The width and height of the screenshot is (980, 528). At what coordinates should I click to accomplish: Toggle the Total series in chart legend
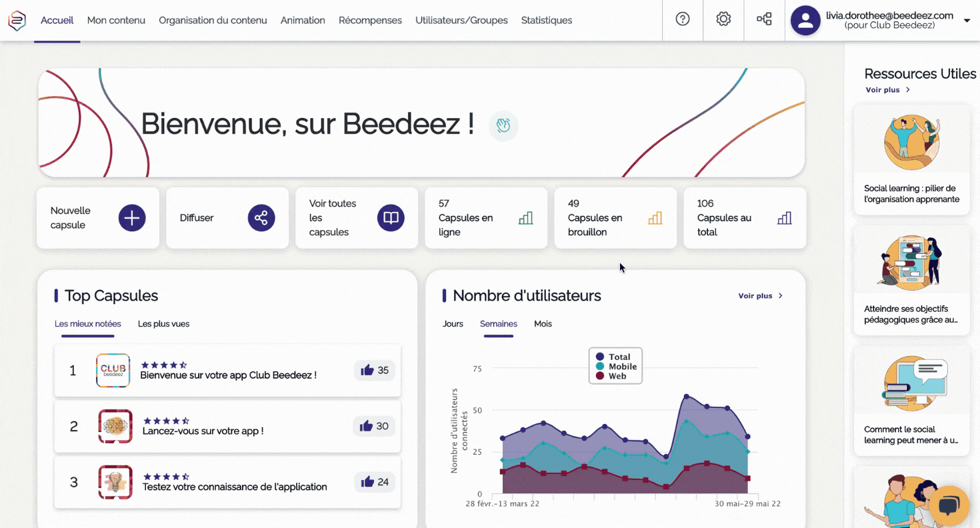[x=613, y=357]
